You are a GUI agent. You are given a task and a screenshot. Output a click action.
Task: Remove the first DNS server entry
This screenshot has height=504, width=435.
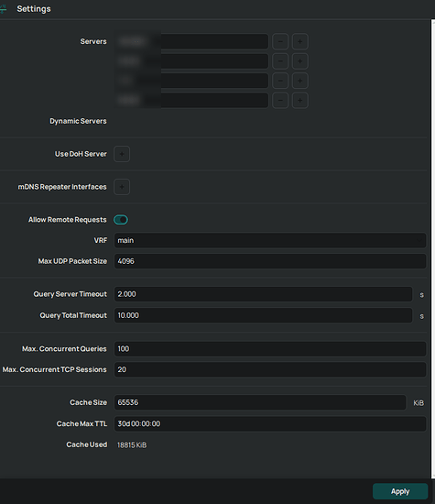click(280, 41)
